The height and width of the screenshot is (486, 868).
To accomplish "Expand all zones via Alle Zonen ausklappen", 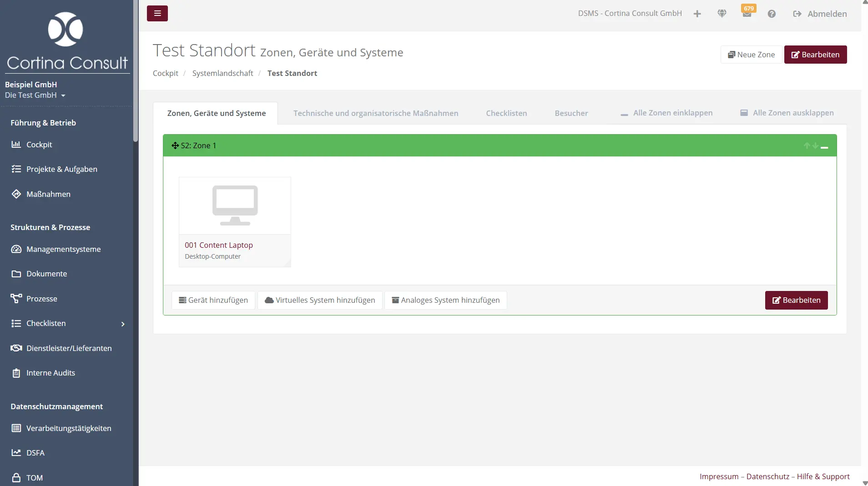I will pos(787,113).
